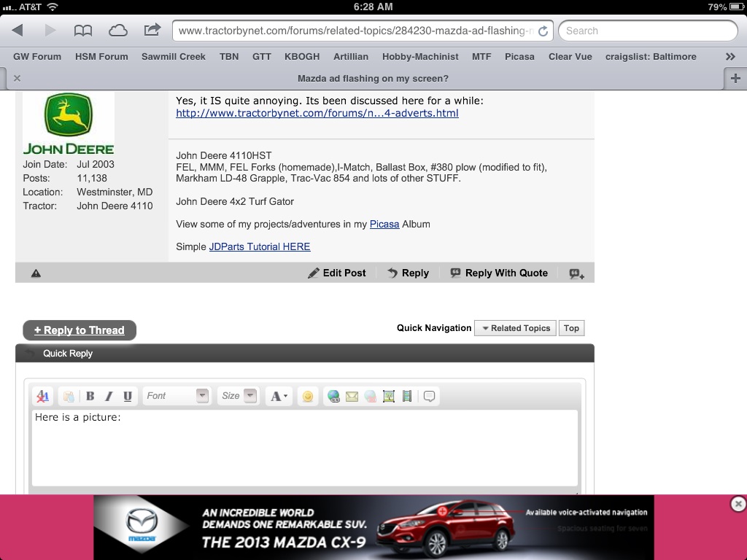Viewport: 747px width, 560px height.
Task: Open the TBN bookmark
Action: (x=229, y=57)
